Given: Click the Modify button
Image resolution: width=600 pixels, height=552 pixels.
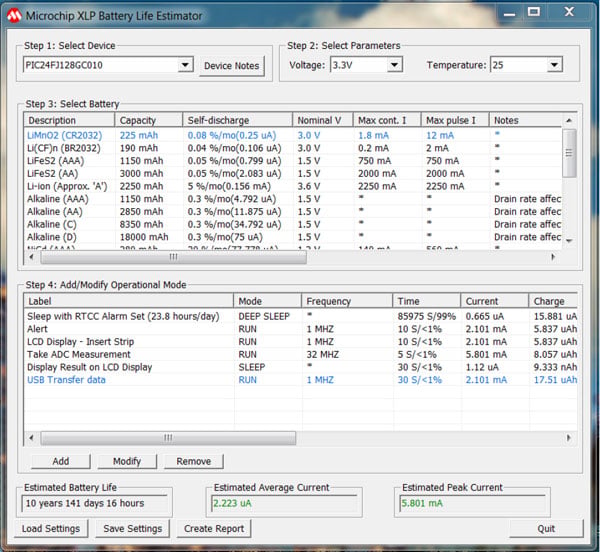Looking at the screenshot, I should [x=127, y=461].
